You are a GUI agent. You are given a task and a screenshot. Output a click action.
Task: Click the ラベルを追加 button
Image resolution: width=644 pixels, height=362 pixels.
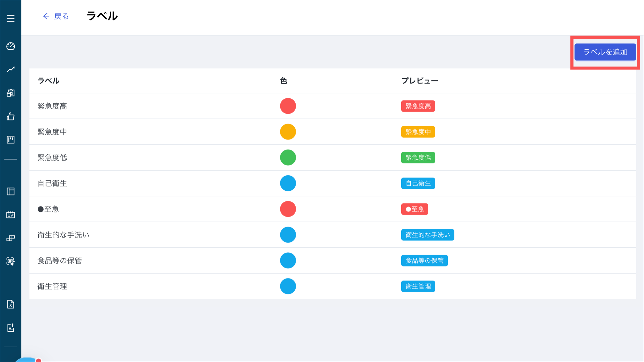[605, 52]
